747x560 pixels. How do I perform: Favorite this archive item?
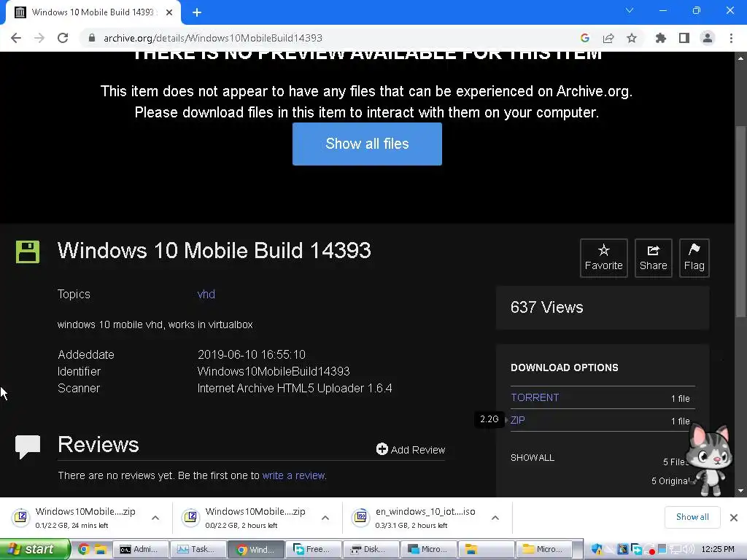(603, 257)
